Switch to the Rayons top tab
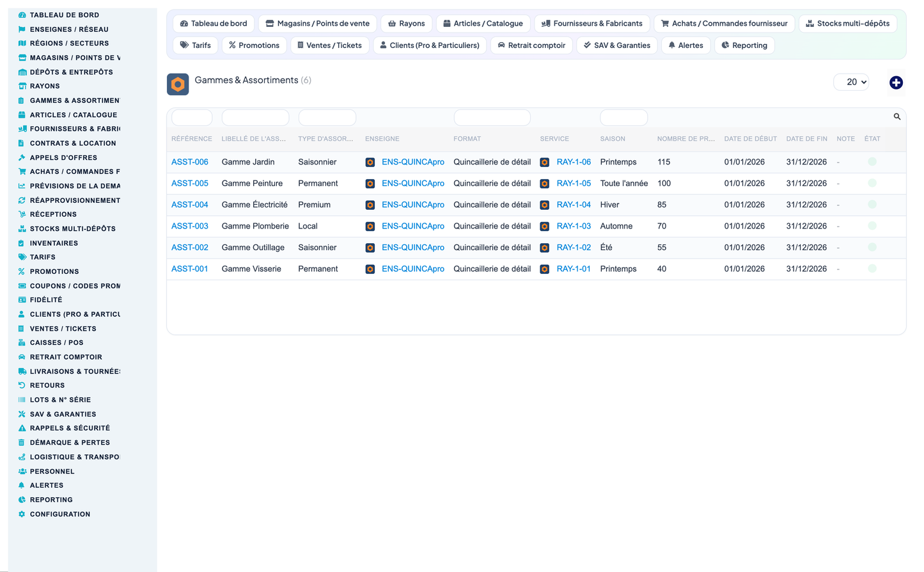The width and height of the screenshot is (924, 572). pyautogui.click(x=407, y=24)
